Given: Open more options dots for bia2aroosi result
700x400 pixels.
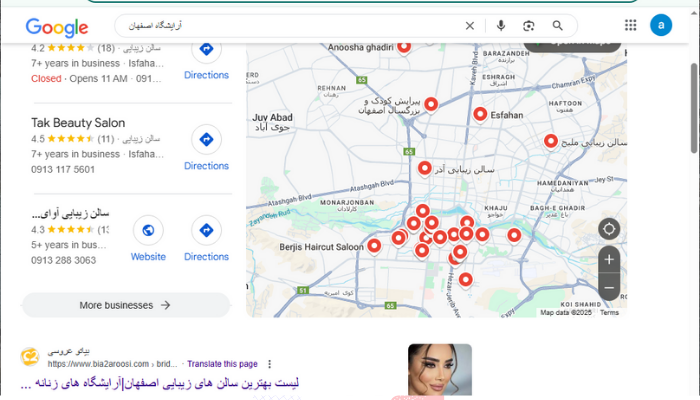Looking at the screenshot, I should [269, 364].
